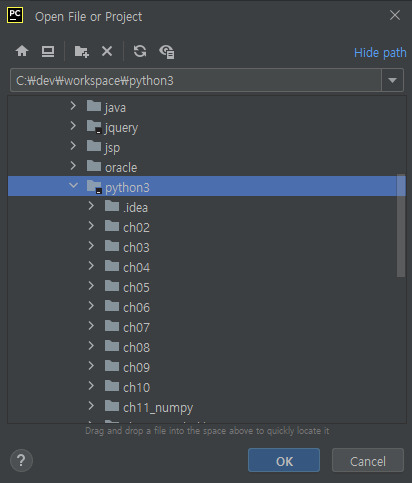Select the jquery folder name
Viewport: 412px width, 483px height.
tap(121, 128)
